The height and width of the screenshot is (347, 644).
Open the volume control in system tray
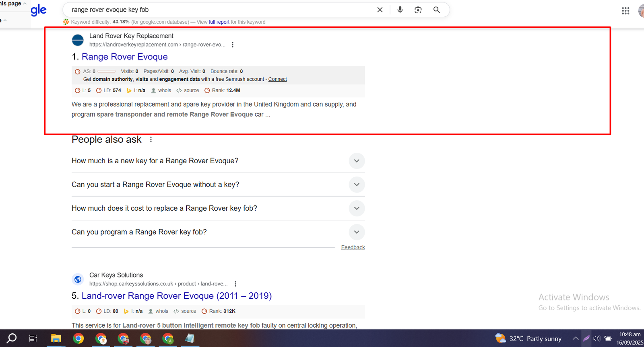click(x=597, y=339)
